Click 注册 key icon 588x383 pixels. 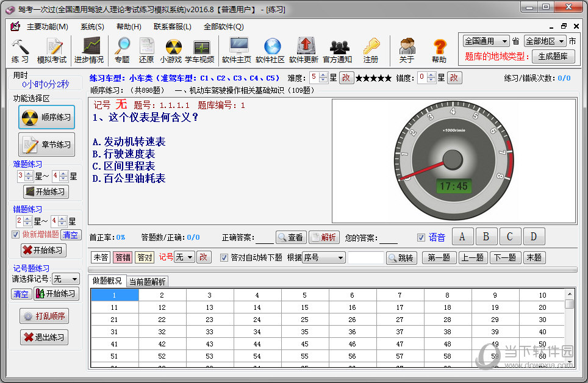(x=371, y=51)
